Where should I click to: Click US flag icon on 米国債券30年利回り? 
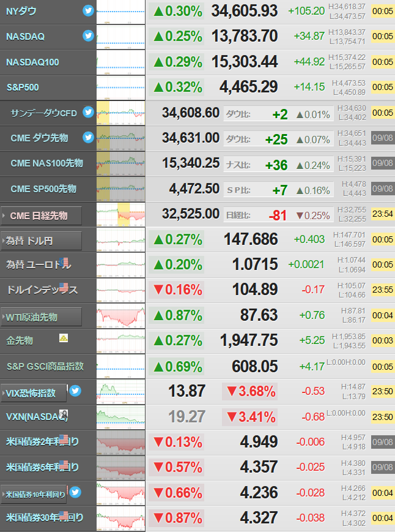coord(64,515)
